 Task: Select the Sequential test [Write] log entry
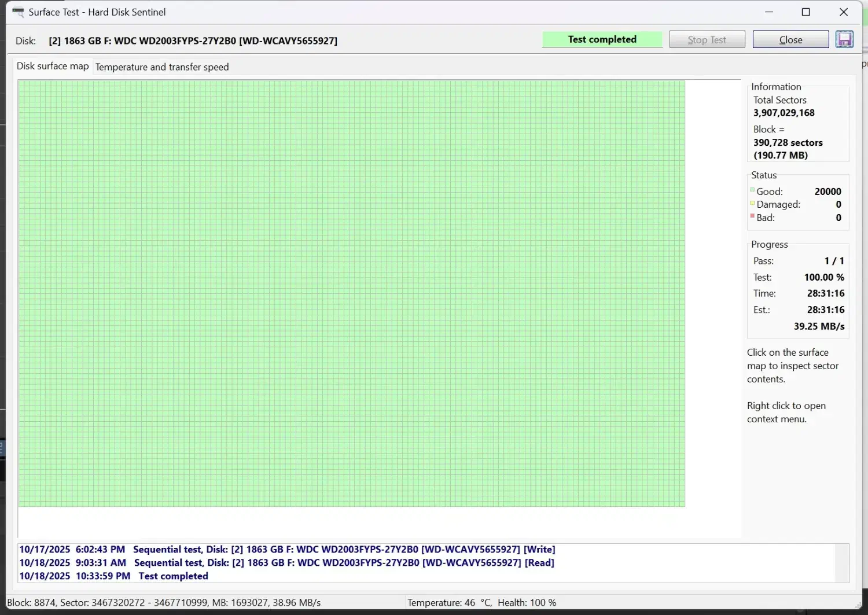pyautogui.click(x=287, y=549)
